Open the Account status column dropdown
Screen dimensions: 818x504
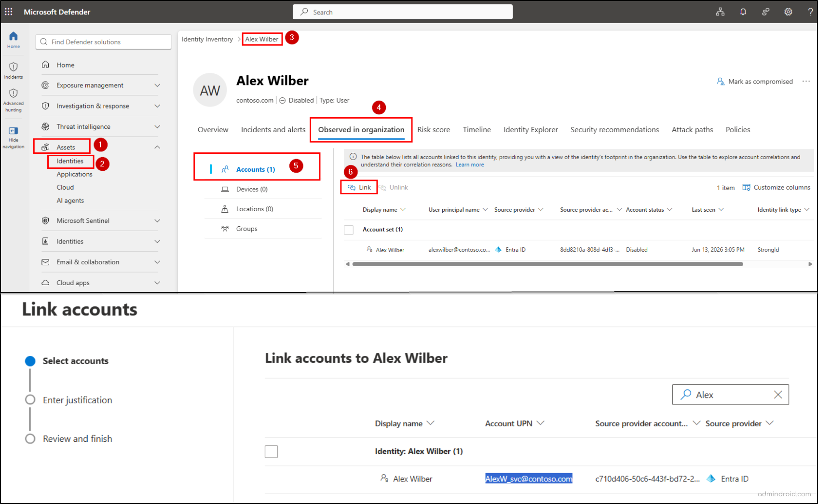pyautogui.click(x=670, y=210)
